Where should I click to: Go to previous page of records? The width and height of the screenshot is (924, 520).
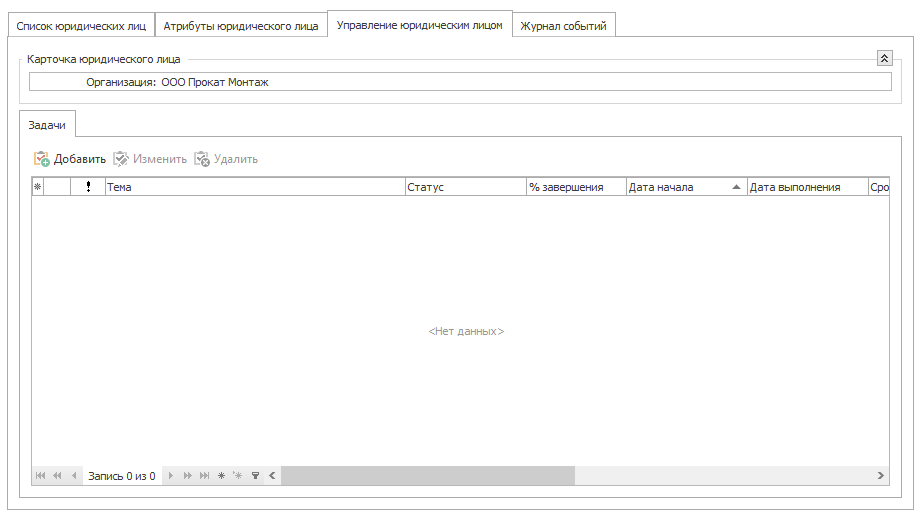click(x=57, y=475)
